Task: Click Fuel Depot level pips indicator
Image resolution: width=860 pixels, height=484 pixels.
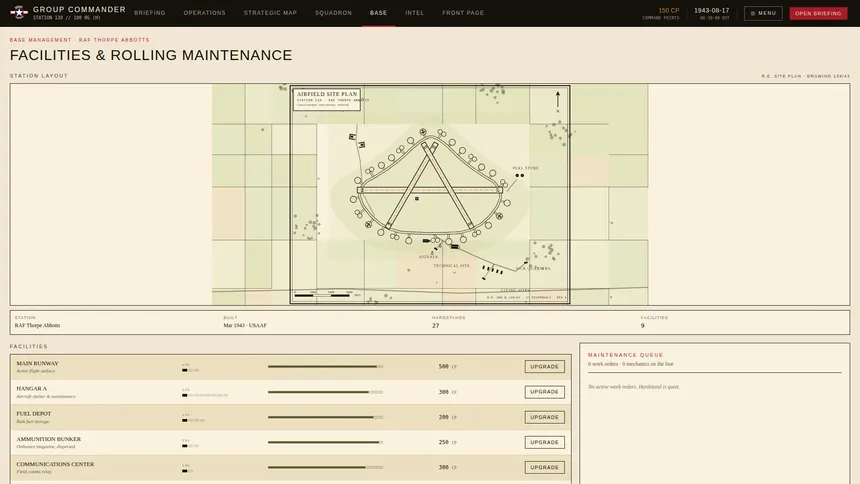Action: click(x=193, y=420)
